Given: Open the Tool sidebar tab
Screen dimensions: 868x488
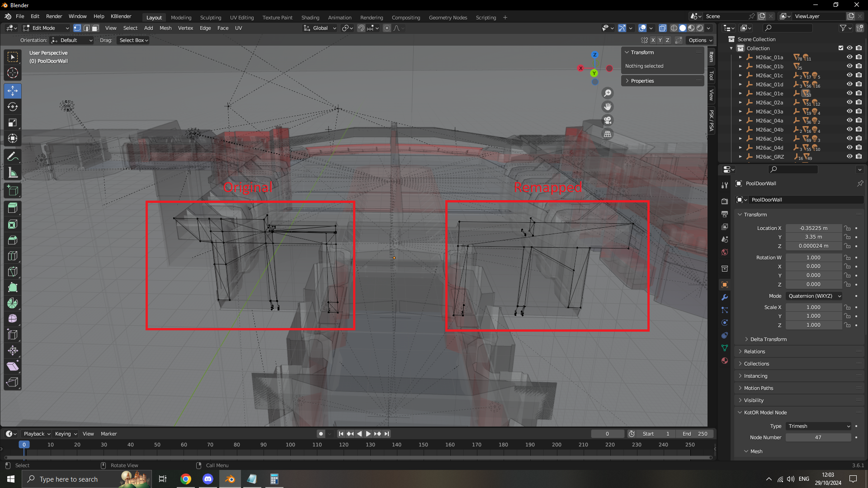Looking at the screenshot, I should 712,75.
